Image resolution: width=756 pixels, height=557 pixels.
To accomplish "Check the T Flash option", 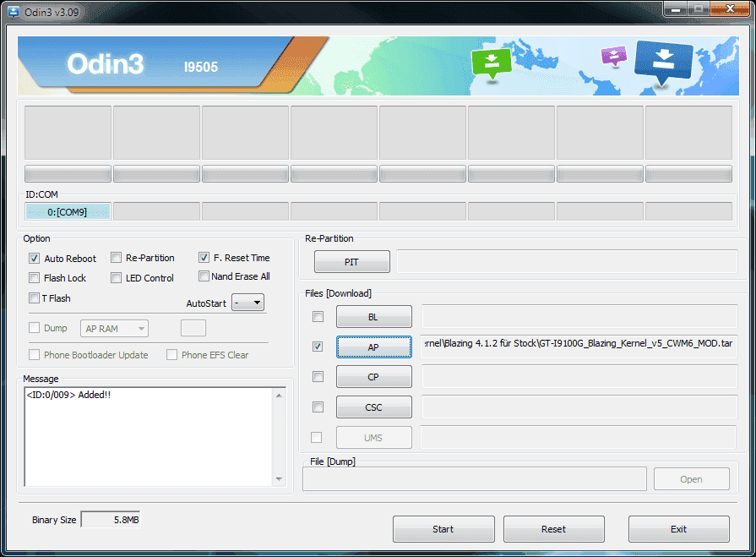I will point(35,298).
